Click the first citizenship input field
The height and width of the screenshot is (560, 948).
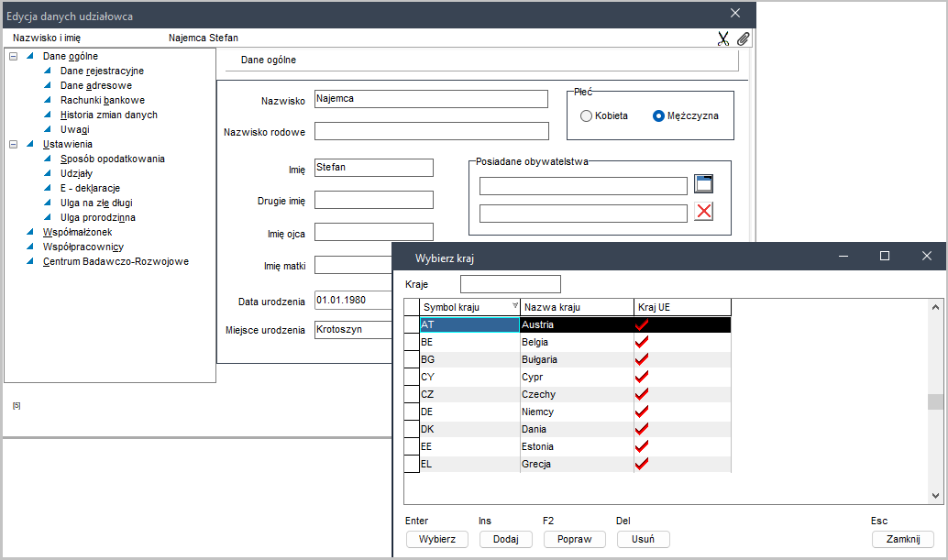[x=583, y=186]
